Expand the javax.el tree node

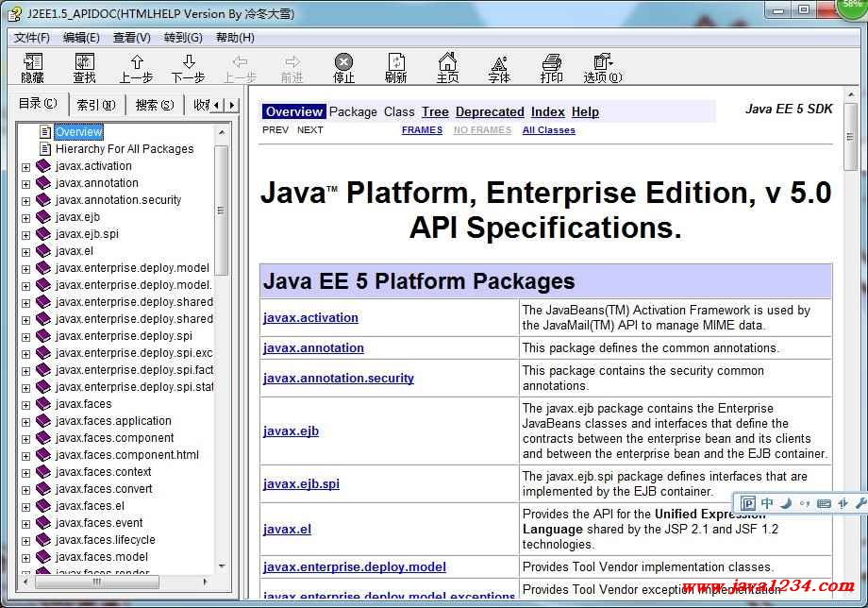coord(25,252)
